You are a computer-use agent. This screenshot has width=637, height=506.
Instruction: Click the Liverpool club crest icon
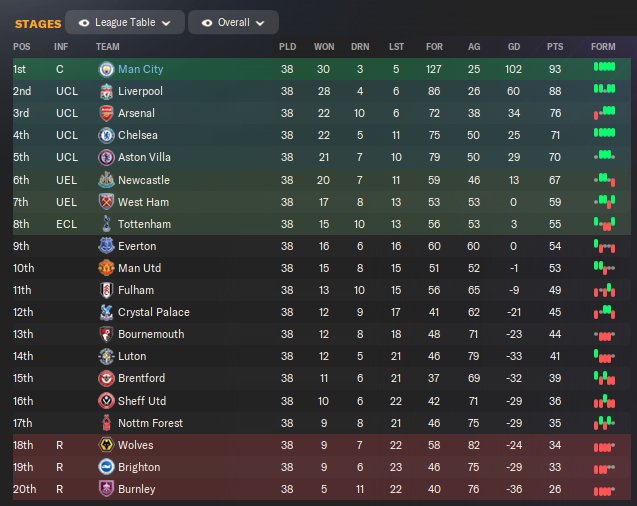click(106, 92)
